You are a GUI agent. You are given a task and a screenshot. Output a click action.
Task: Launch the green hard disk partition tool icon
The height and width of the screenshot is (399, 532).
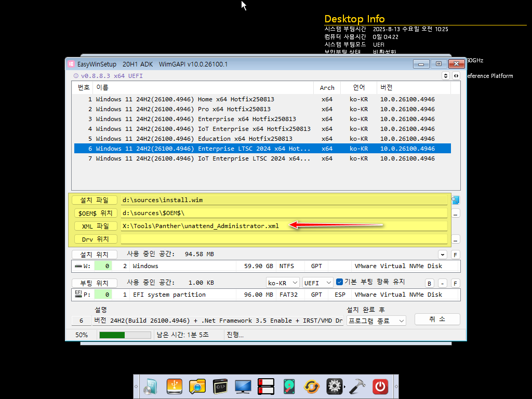(x=289, y=387)
